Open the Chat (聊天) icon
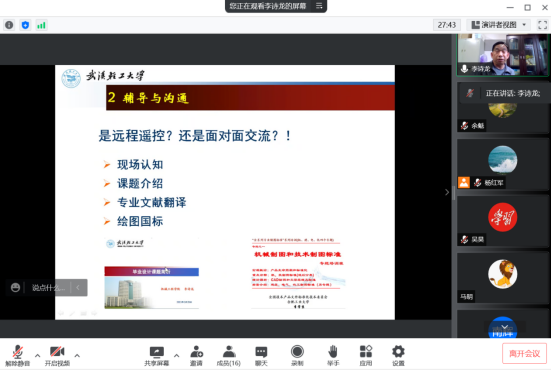The height and width of the screenshot is (371, 552). (261, 356)
